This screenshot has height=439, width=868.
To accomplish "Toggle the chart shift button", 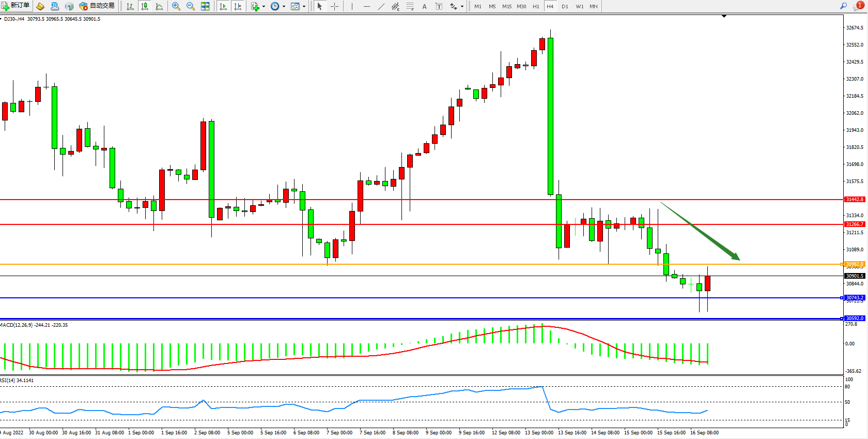I will coord(238,6).
